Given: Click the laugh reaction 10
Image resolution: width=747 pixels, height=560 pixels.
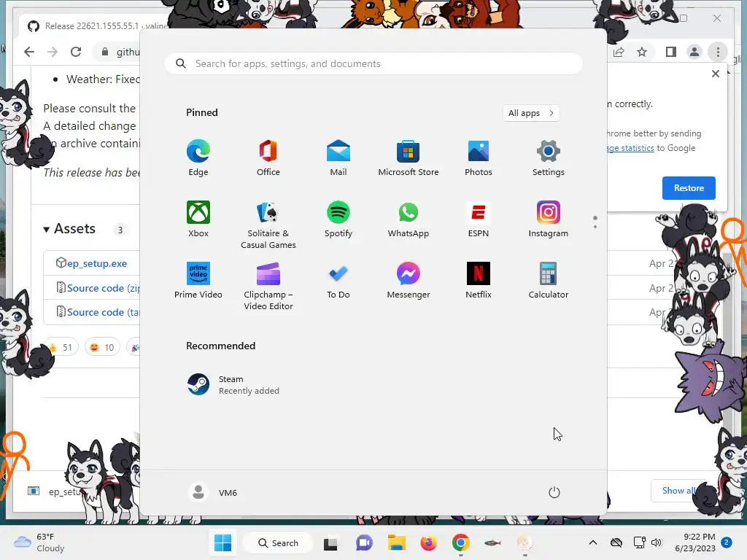Looking at the screenshot, I should coord(102,347).
